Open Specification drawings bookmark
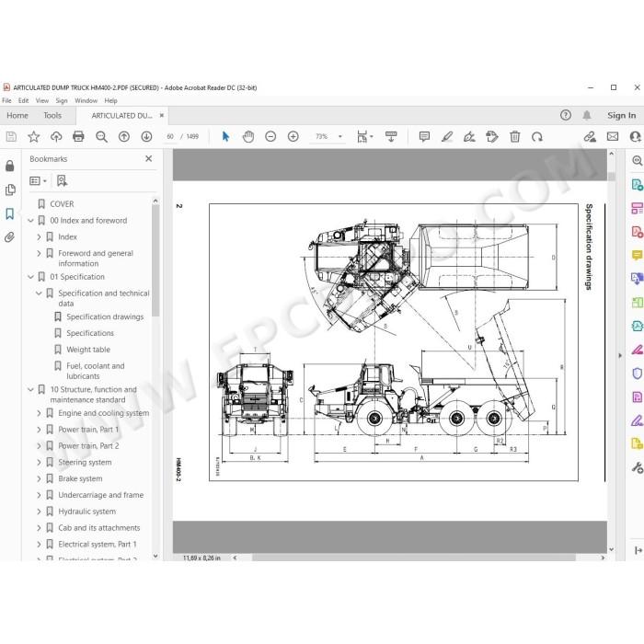This screenshot has width=644, height=644. click(105, 316)
